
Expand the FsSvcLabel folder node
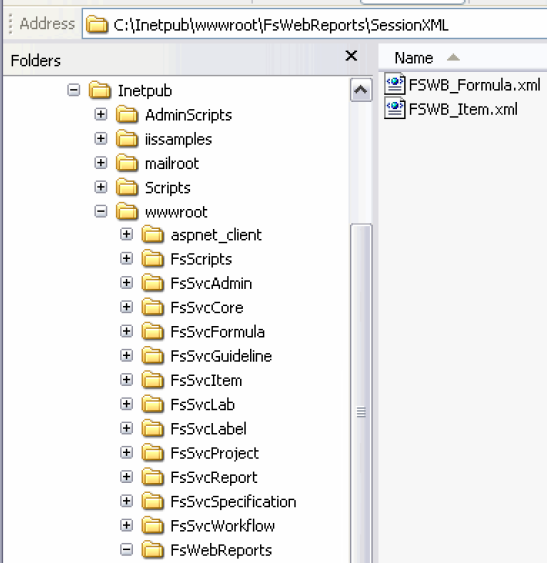click(126, 428)
